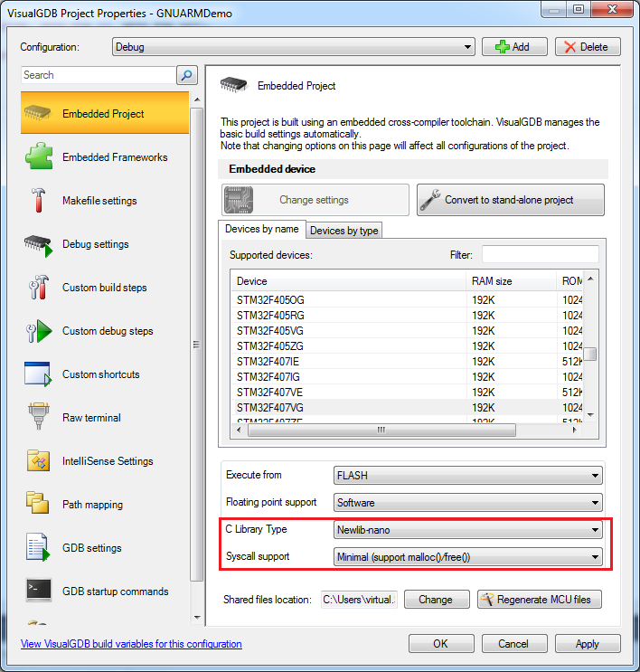Open the Embedded Project chip icon in sidebar
Image resolution: width=640 pixels, height=672 pixels.
(x=38, y=114)
